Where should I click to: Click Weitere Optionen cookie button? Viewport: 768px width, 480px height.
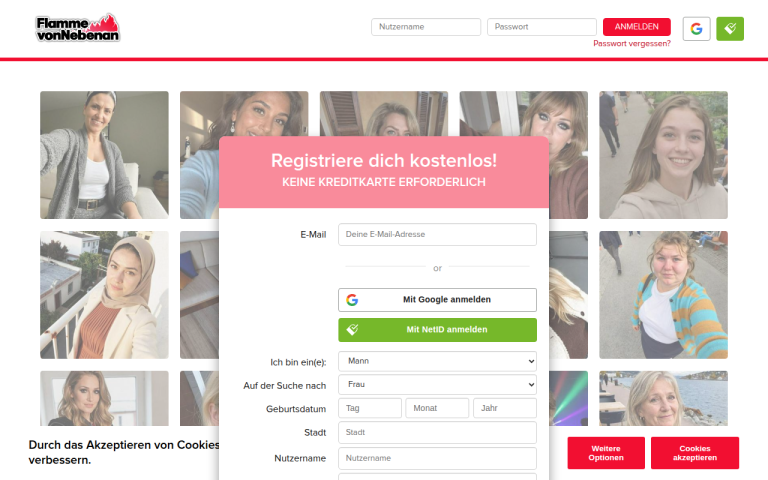coord(606,453)
